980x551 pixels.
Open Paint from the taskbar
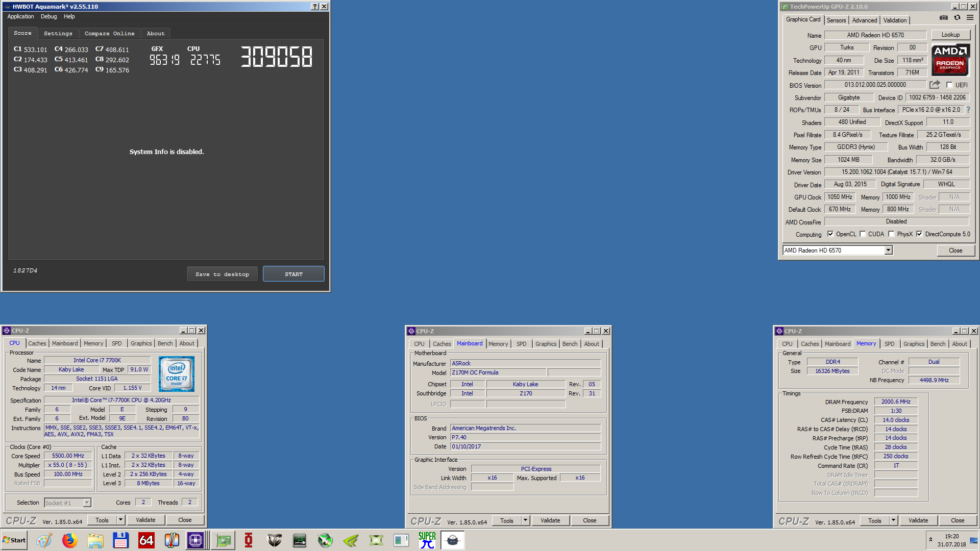coord(44,540)
